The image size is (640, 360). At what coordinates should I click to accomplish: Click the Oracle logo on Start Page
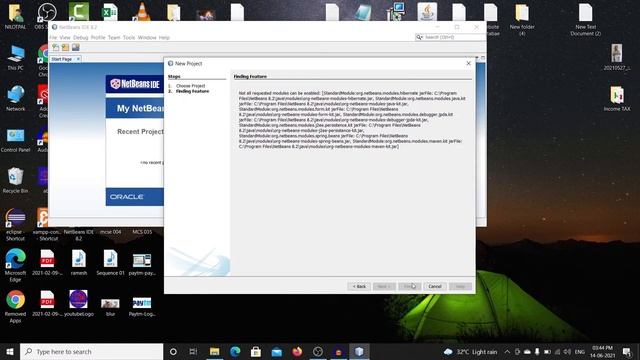coord(127,197)
